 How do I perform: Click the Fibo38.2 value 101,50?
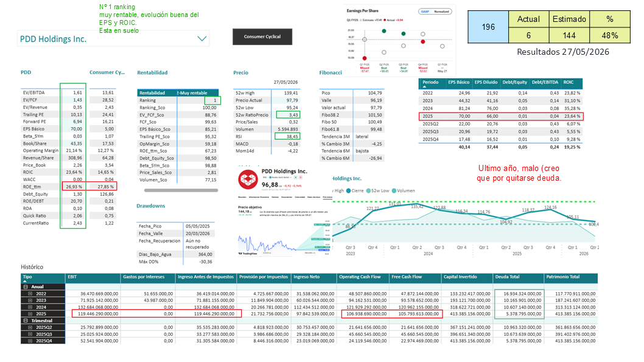pyautogui.click(x=375, y=115)
